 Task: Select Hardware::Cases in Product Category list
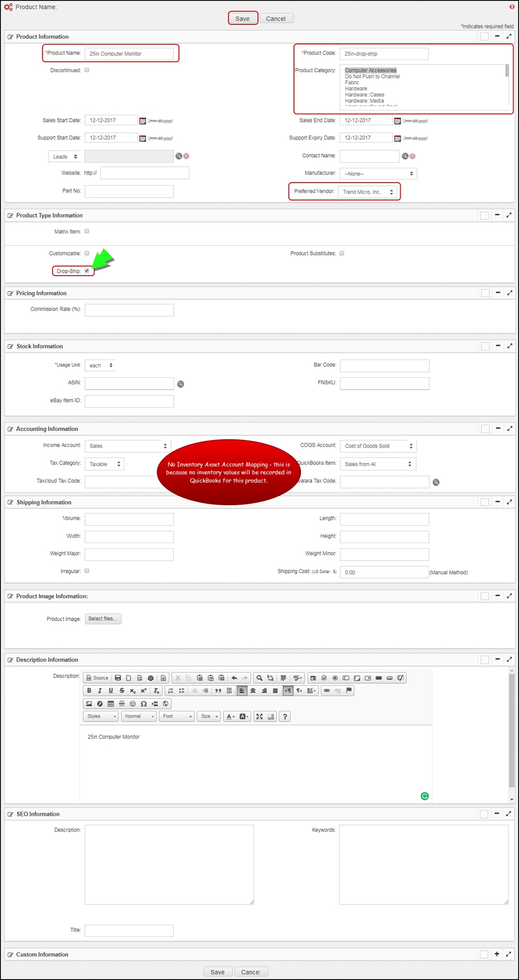(x=365, y=95)
